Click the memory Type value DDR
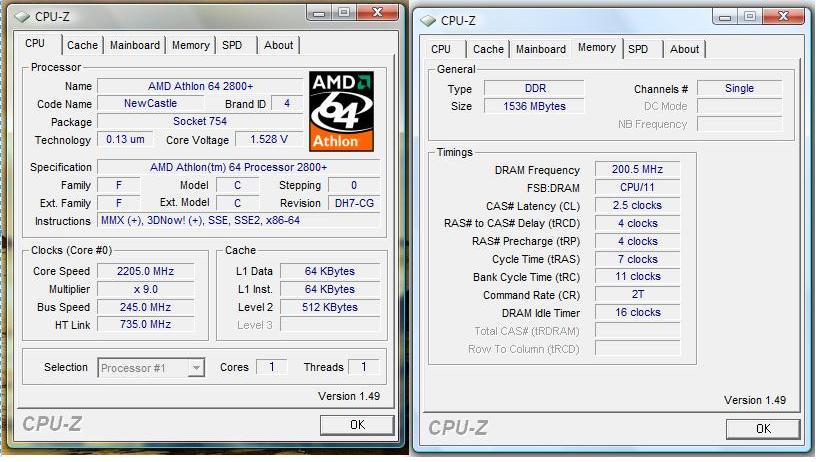Viewport: 820px width, 462px height. pyautogui.click(x=534, y=88)
